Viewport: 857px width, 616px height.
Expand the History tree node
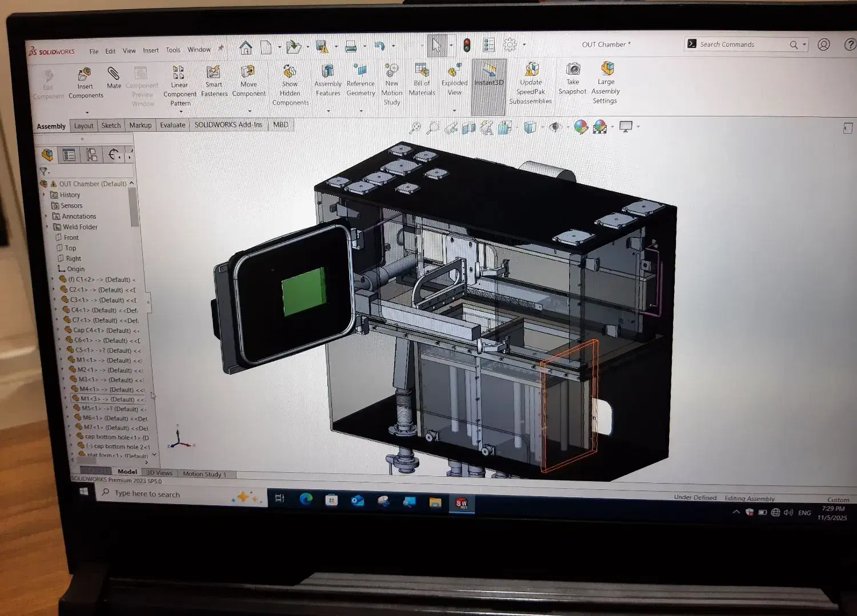pyautogui.click(x=45, y=195)
